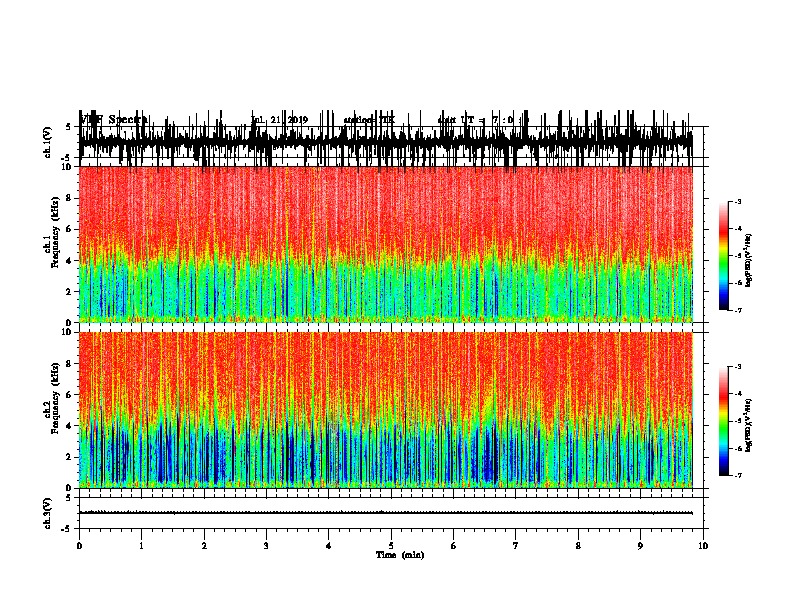The width and height of the screenshot is (792, 612).
Task: Click the 6 kHz tick on ch.2 spectrogram
Action: tap(69, 395)
